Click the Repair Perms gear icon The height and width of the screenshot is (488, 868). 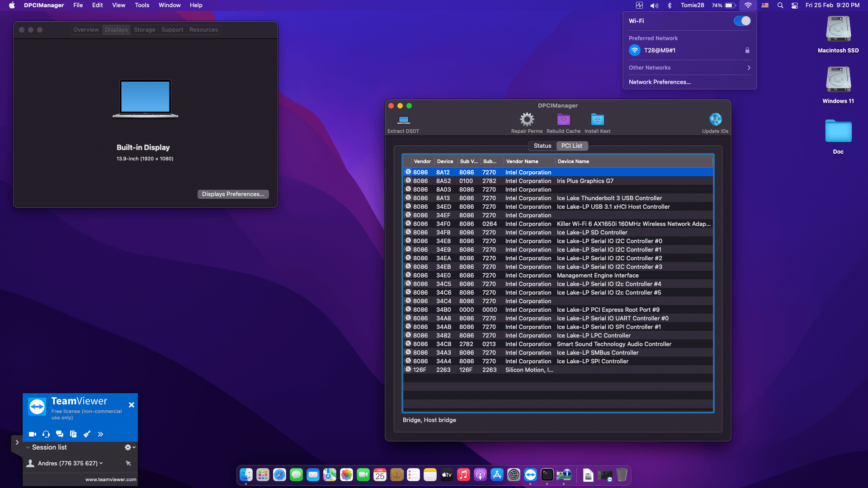527,120
